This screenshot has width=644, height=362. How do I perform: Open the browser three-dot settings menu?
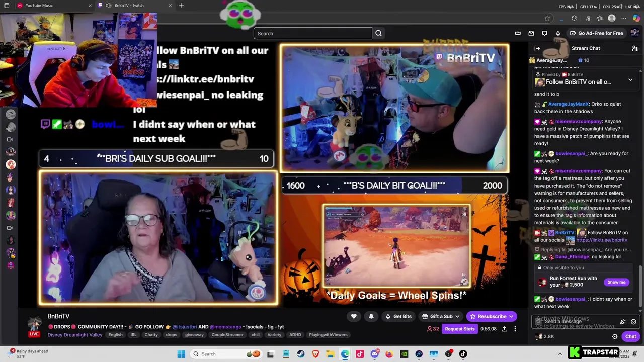[624, 18]
